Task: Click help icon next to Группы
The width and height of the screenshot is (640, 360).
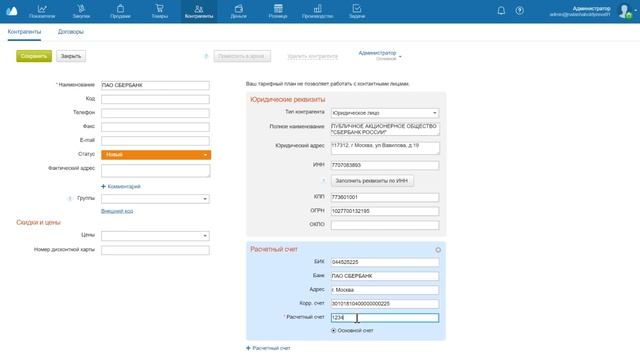Action: [x=69, y=198]
